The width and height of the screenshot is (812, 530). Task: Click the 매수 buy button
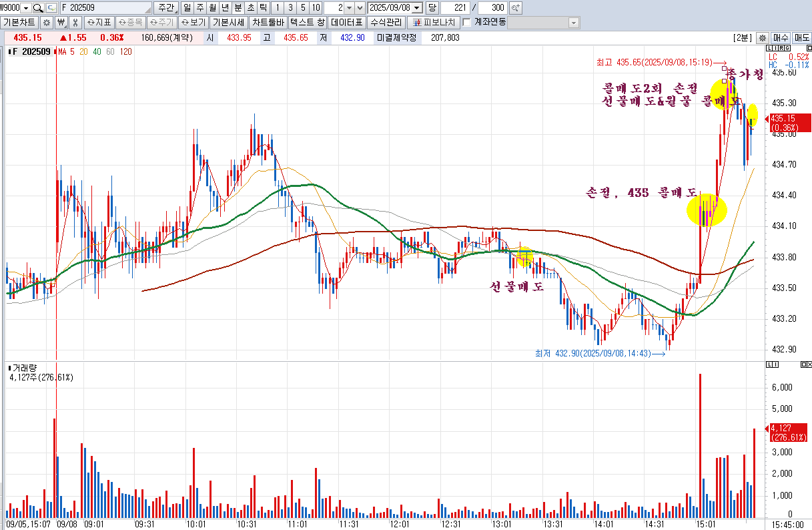pyautogui.click(x=781, y=38)
